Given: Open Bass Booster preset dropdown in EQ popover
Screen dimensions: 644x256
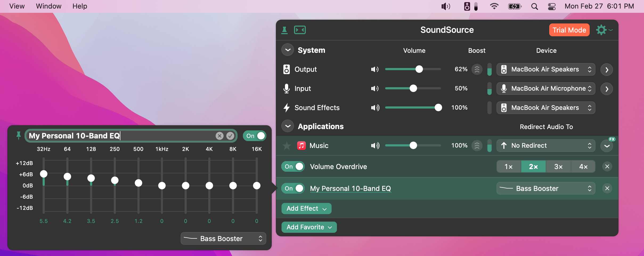Looking at the screenshot, I should pos(223,238).
